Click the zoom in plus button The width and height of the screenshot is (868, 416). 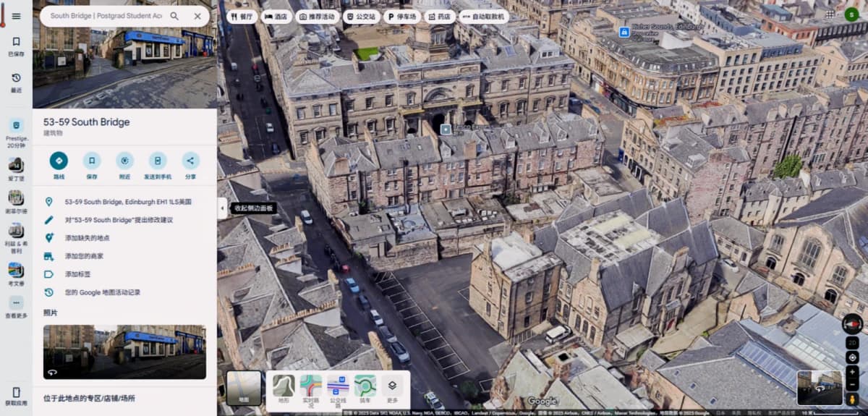pyautogui.click(x=853, y=372)
